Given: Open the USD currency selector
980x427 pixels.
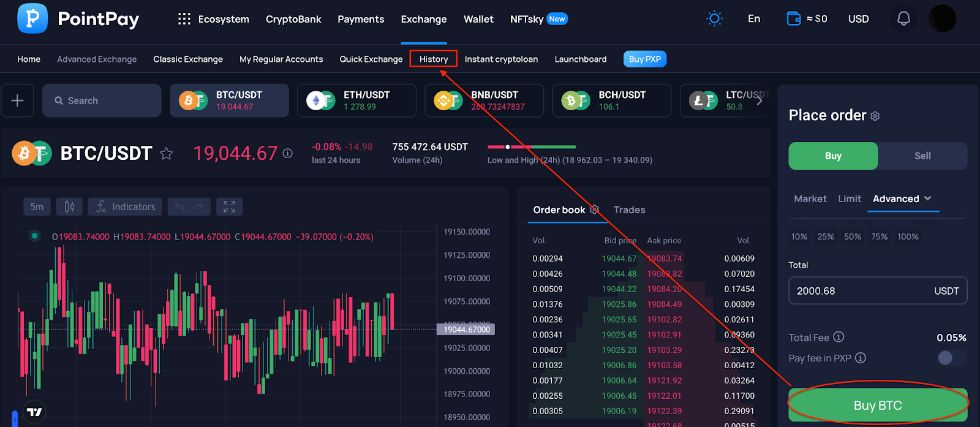Looking at the screenshot, I should click(x=858, y=19).
